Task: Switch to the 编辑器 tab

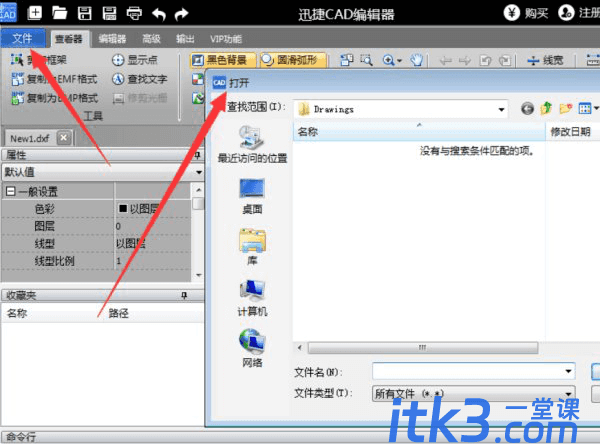Action: tap(112, 39)
